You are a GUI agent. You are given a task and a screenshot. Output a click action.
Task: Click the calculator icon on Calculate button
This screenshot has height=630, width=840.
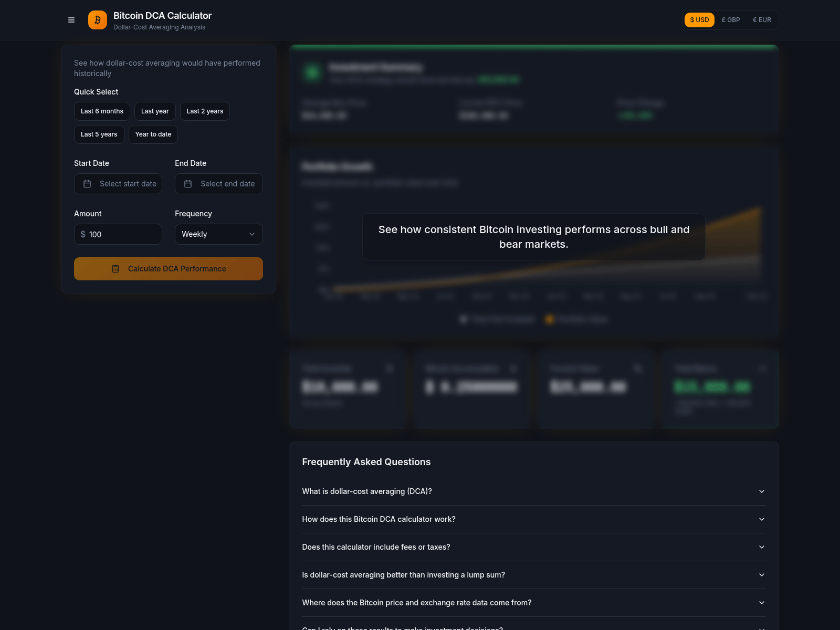point(115,269)
